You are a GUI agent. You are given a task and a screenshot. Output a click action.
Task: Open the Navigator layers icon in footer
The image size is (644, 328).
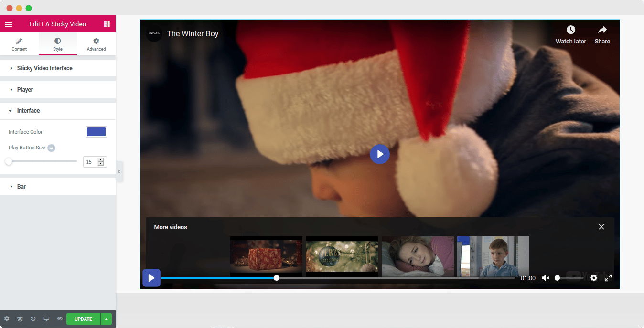20,318
